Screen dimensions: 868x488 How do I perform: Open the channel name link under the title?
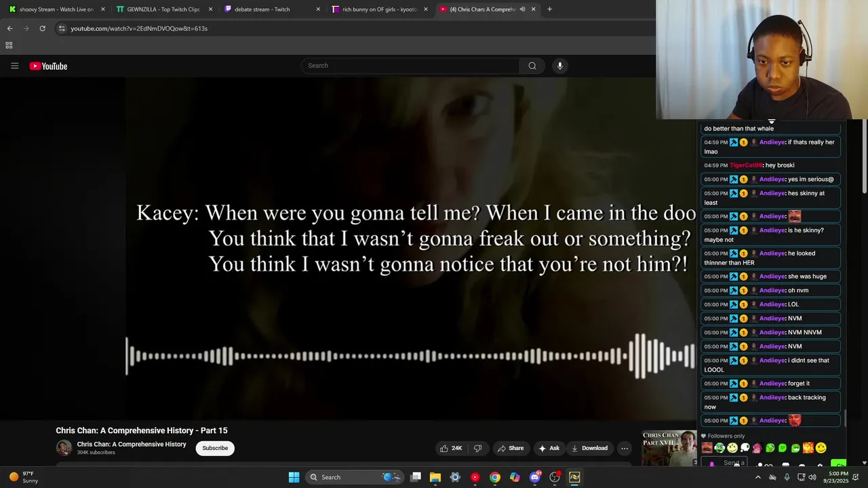coord(132,445)
